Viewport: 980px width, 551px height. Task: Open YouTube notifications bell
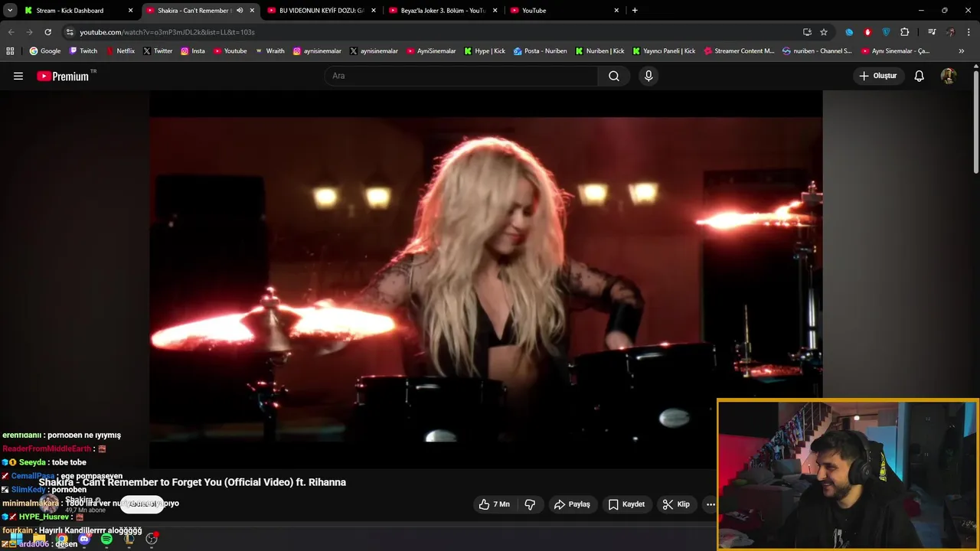point(920,76)
